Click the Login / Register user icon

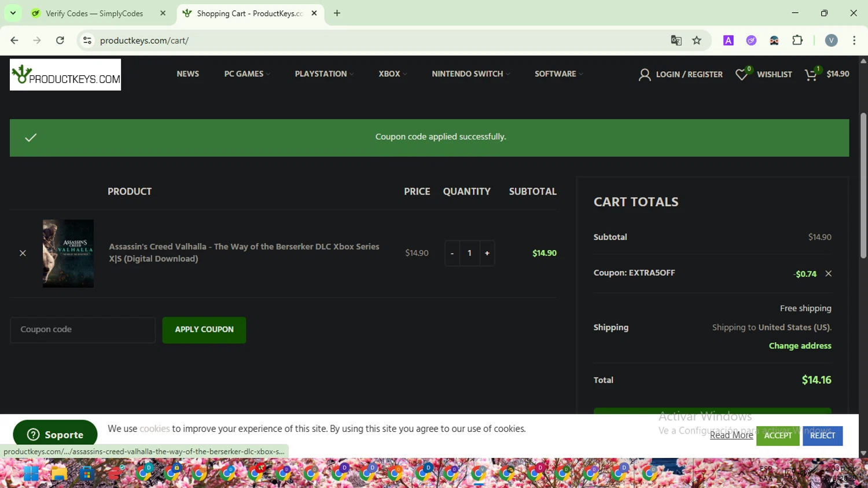(644, 75)
